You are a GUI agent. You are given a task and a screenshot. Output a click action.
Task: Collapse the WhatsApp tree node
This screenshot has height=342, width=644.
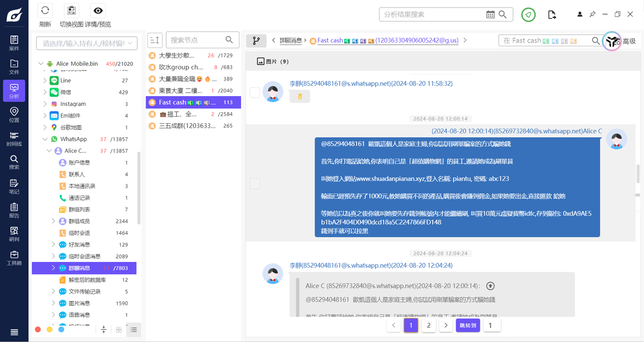45,139
